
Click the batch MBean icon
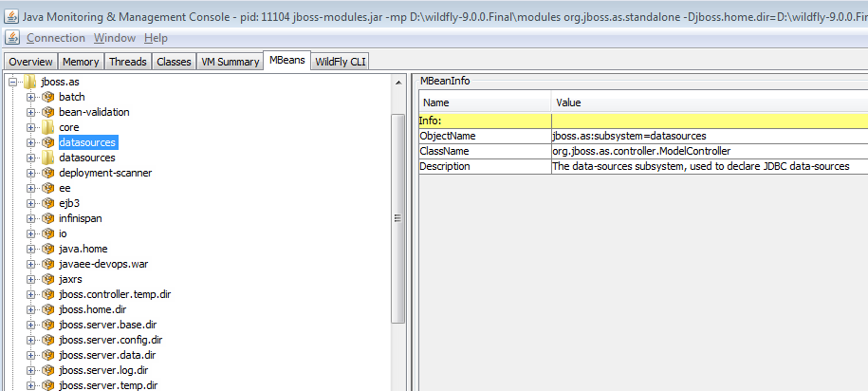pyautogui.click(x=48, y=97)
